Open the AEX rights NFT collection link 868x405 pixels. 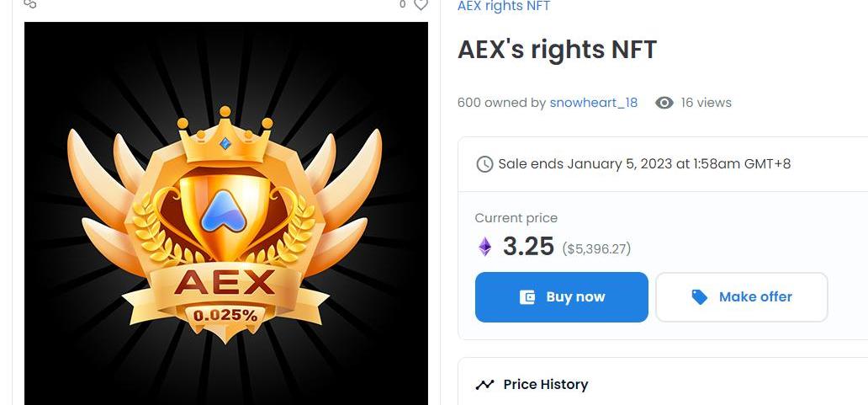tap(503, 7)
